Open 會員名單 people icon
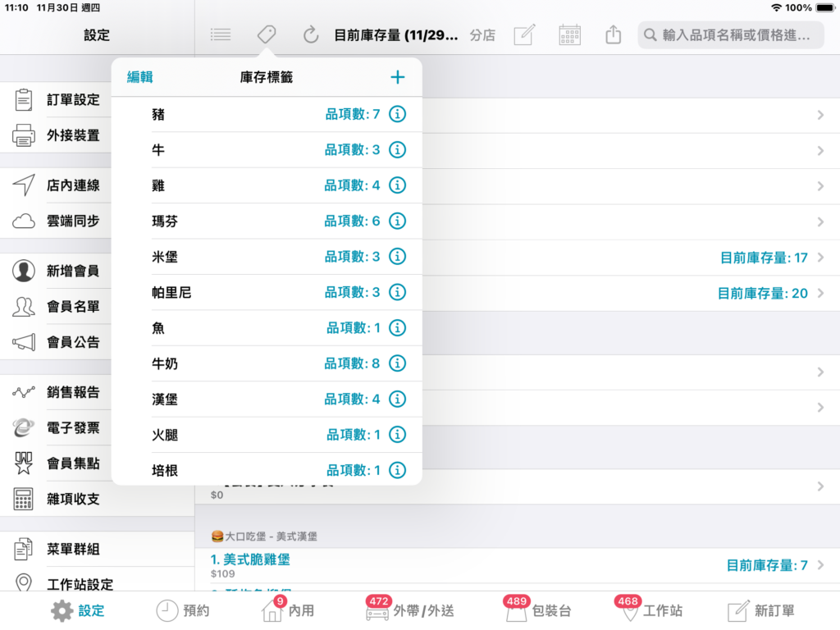Image resolution: width=840 pixels, height=630 pixels. coord(24,307)
